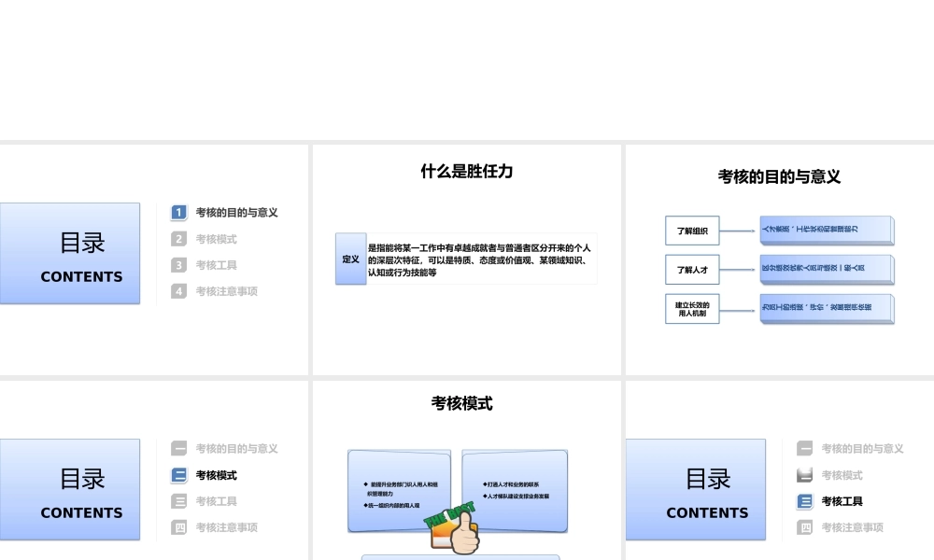Expand the 建立长效的用人机制 box
Viewport: 934px width, 560px height.
click(691, 308)
